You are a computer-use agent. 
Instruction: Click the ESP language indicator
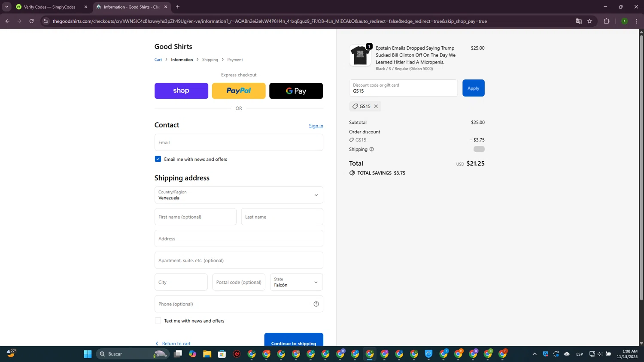pyautogui.click(x=580, y=354)
